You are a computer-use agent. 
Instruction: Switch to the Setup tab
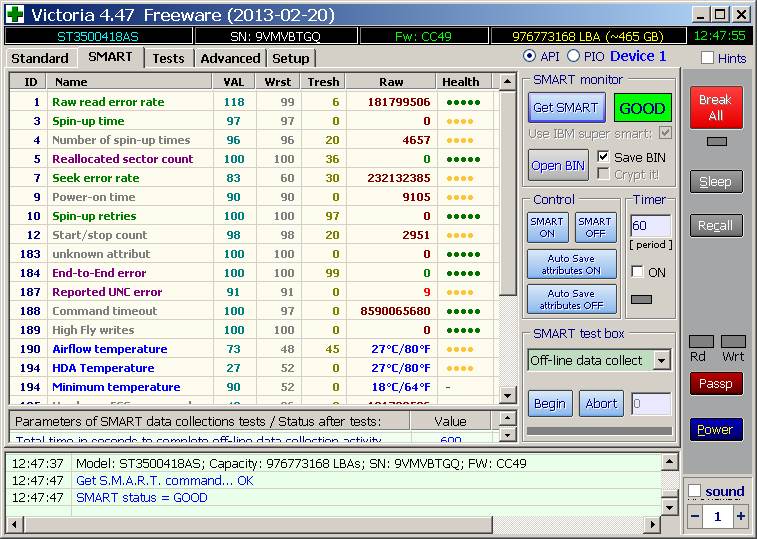coord(291,58)
